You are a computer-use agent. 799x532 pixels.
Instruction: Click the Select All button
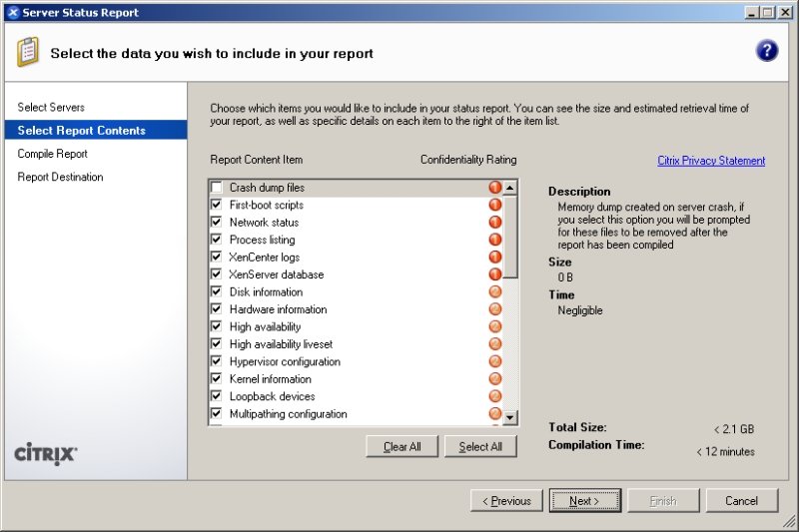[x=480, y=446]
